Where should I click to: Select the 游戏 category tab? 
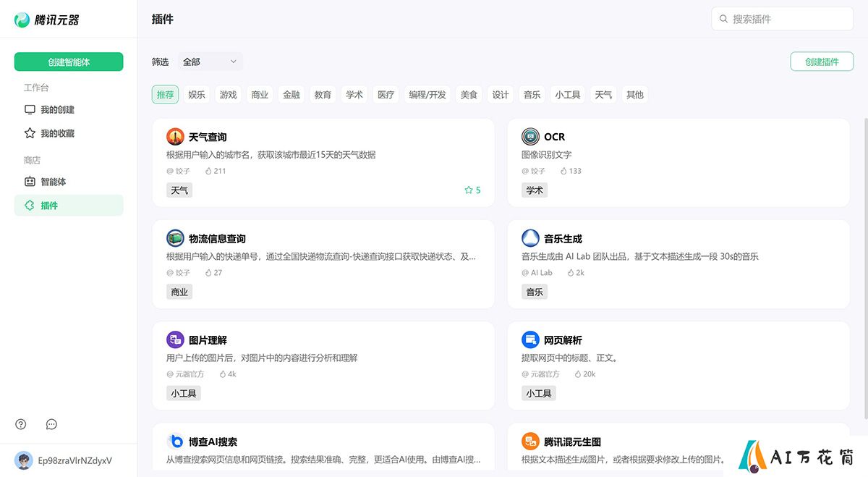229,95
